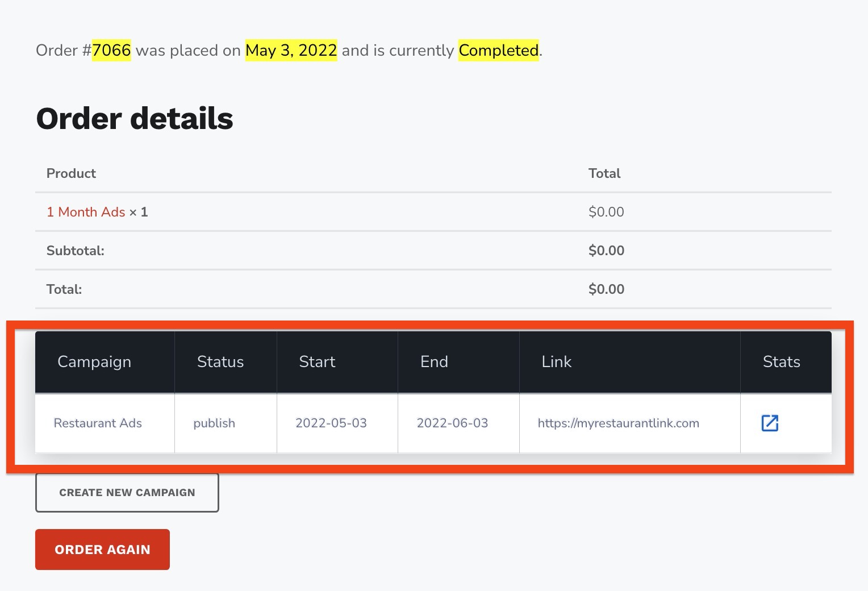Open the 1 Month Ads product link

tap(86, 212)
